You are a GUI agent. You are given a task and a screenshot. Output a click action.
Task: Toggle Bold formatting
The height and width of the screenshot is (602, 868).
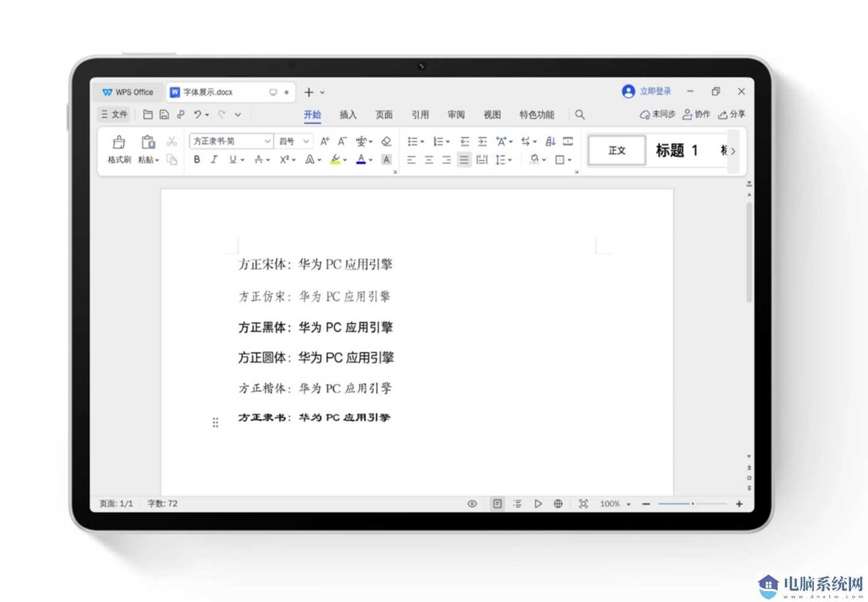click(x=197, y=160)
